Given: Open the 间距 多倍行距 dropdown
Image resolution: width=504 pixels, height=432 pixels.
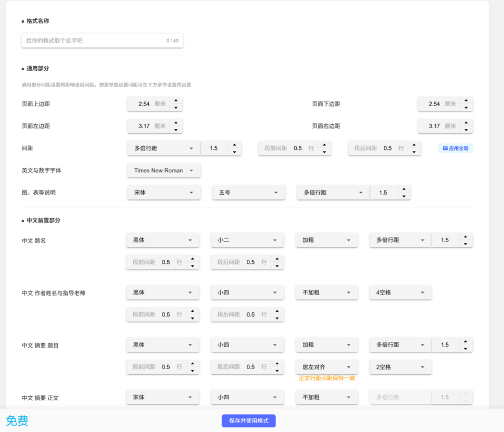Looking at the screenshot, I should [x=164, y=148].
